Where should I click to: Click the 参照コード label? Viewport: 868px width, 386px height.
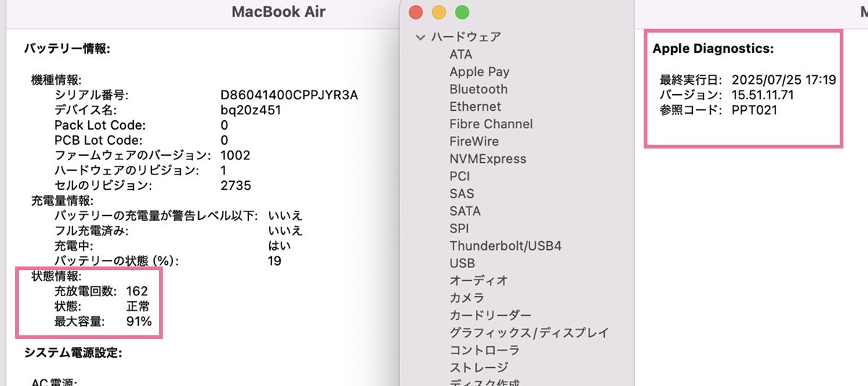(690, 110)
